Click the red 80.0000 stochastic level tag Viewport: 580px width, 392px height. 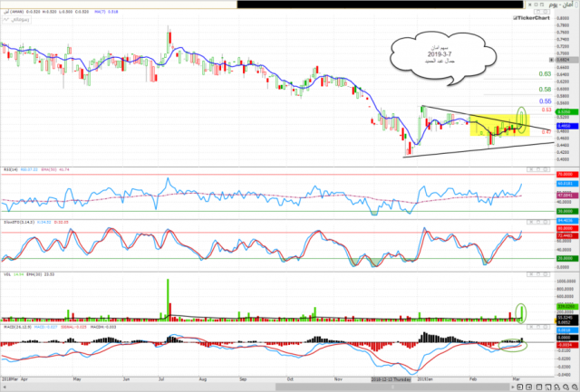tap(567, 228)
